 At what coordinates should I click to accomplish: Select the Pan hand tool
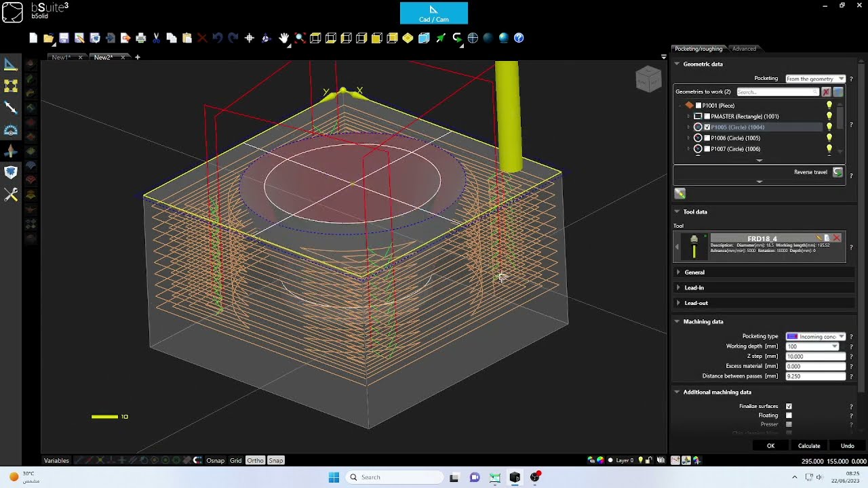[284, 38]
